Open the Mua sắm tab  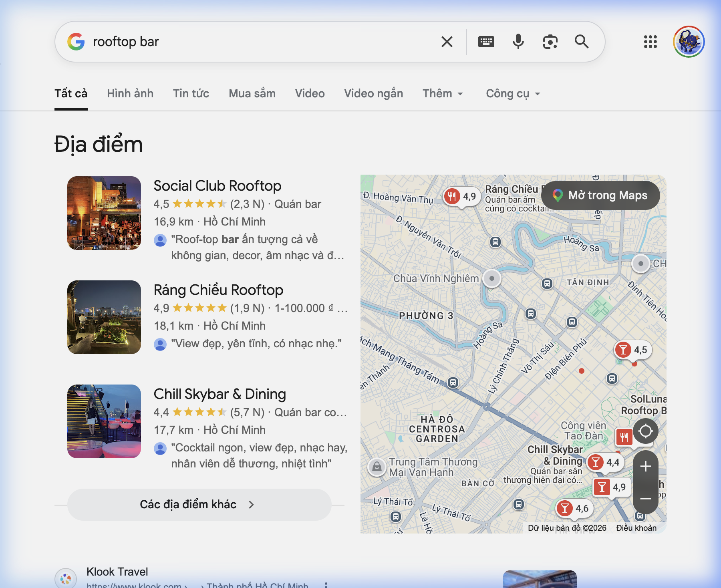[252, 94]
